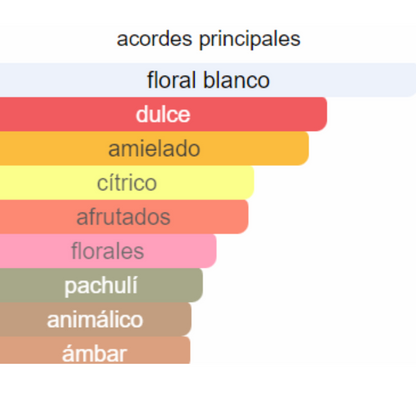
Task: Click the 'afrutados' text label
Action: tap(124, 217)
